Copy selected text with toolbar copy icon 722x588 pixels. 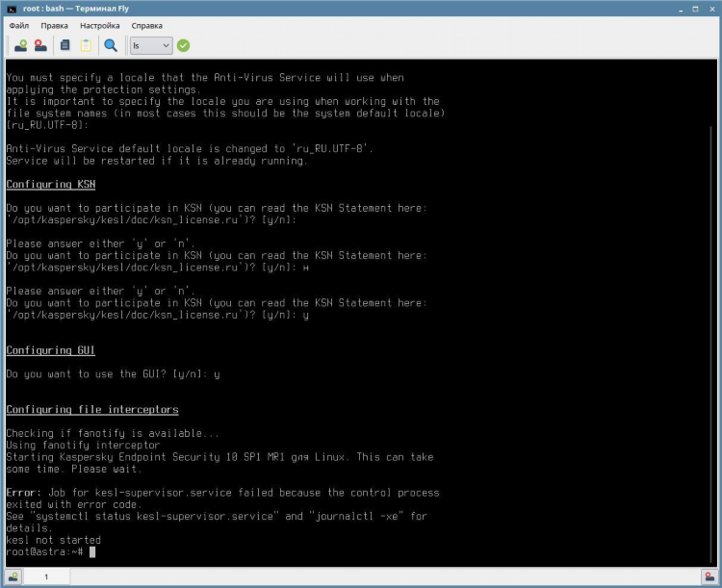coord(64,45)
